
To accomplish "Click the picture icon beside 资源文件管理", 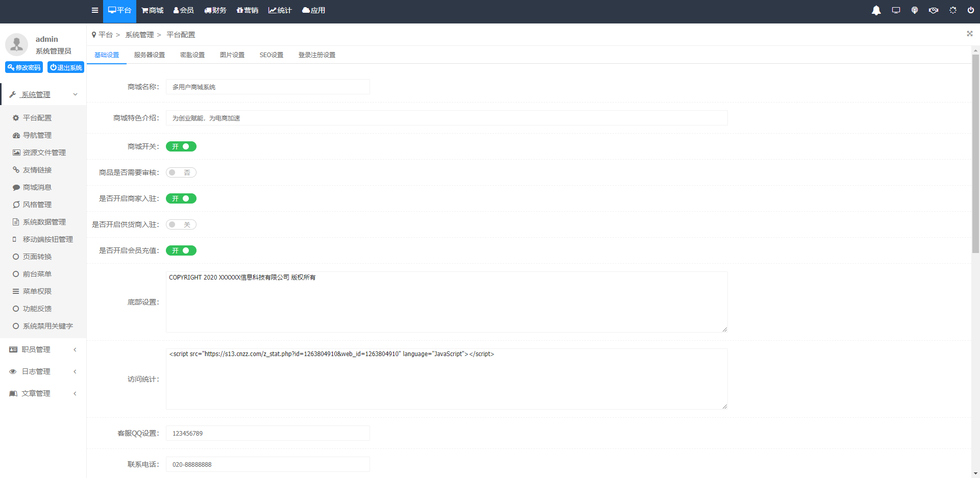I will click(16, 153).
